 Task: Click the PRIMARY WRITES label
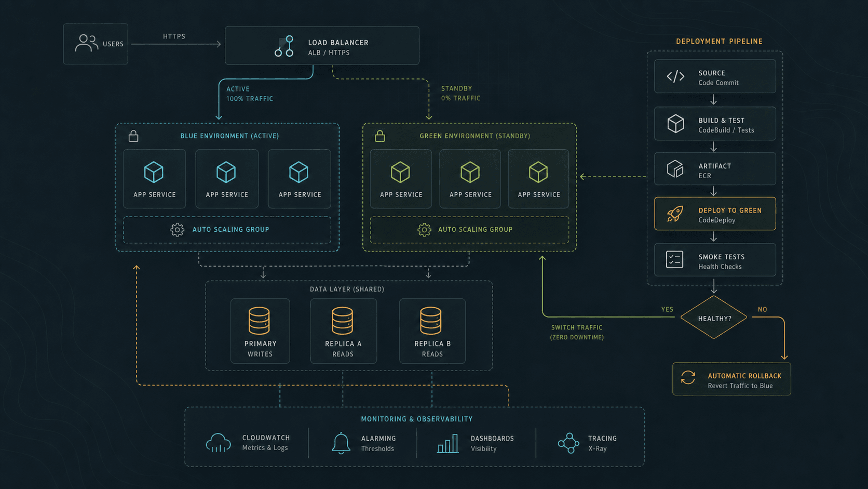click(260, 349)
